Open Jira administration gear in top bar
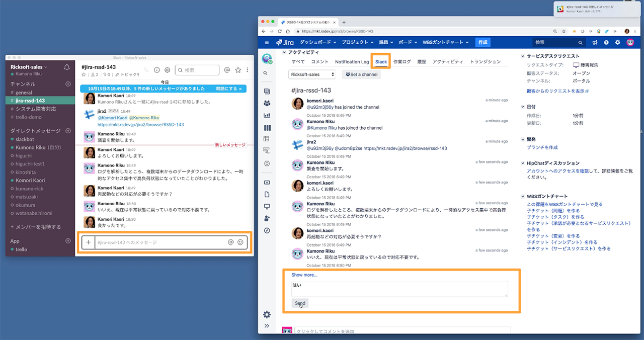 click(617, 43)
